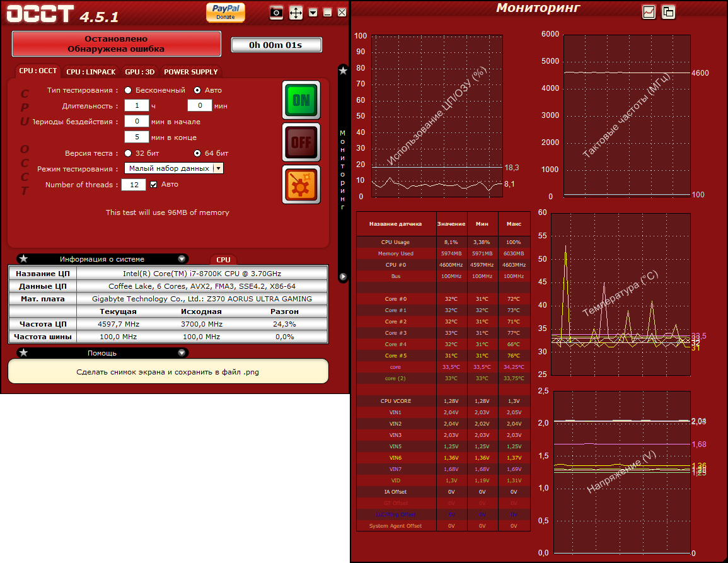The width and height of the screenshot is (728, 563).
Task: Click the Название датчика column header
Action: 396,224
